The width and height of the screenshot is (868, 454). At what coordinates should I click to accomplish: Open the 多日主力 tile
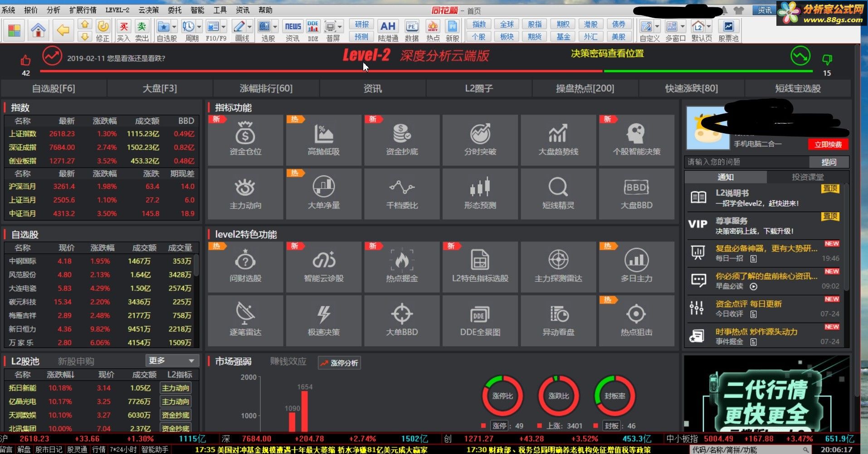tap(637, 267)
